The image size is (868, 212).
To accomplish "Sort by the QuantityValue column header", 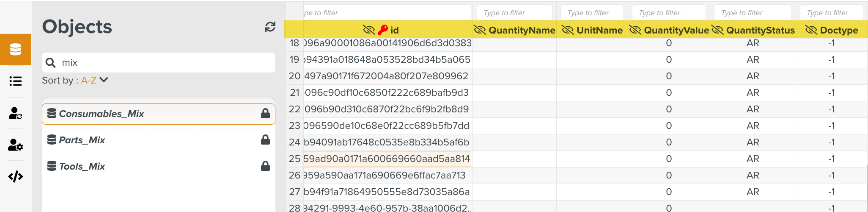I will coord(676,30).
